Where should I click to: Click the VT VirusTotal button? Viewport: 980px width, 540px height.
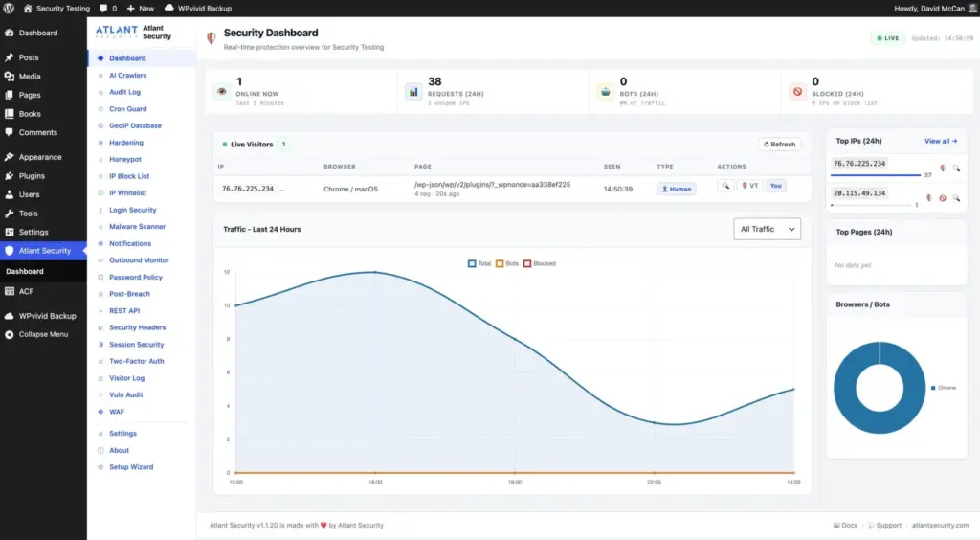pyautogui.click(x=749, y=186)
